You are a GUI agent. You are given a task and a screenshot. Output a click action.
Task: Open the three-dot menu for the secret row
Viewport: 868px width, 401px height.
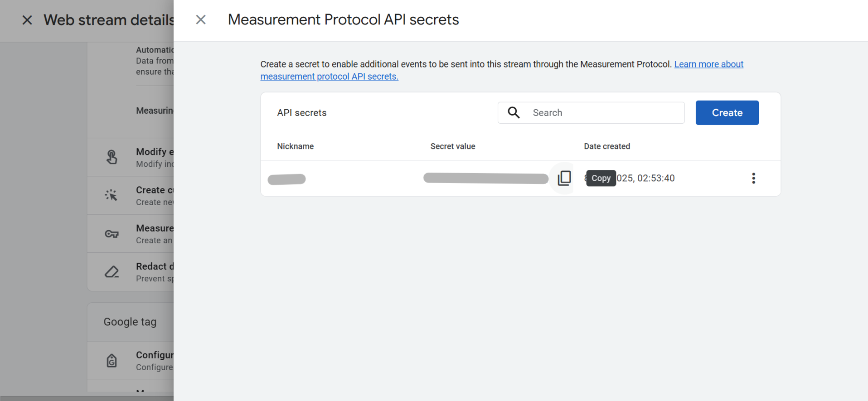click(x=753, y=178)
